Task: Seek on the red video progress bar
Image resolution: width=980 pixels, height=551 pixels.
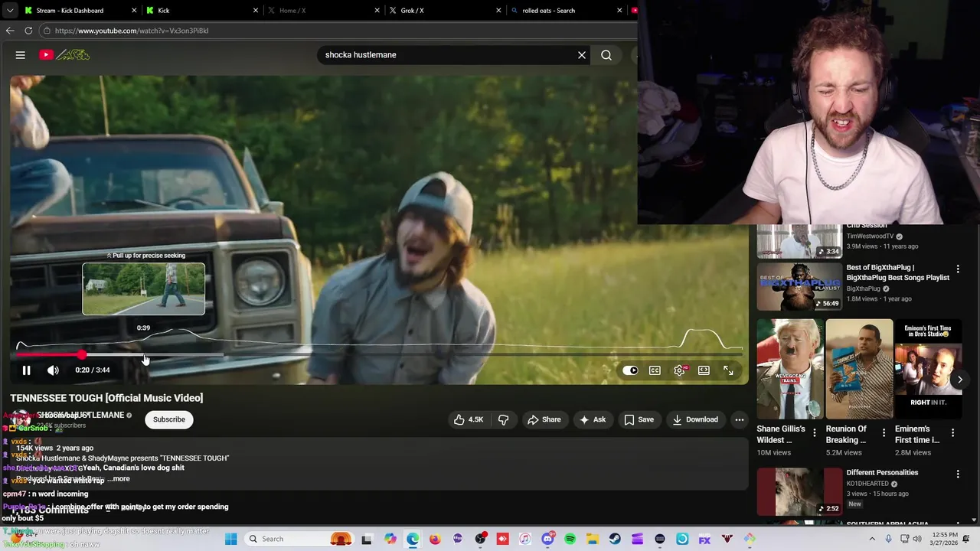Action: (x=380, y=355)
